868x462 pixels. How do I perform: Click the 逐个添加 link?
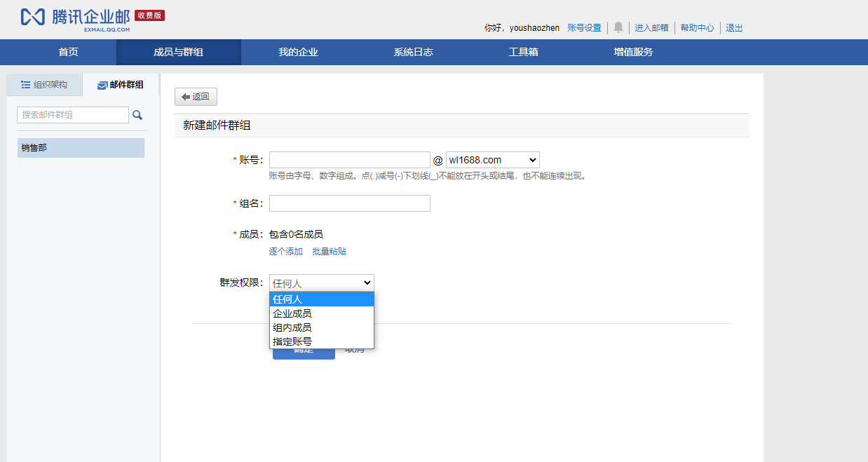[285, 252]
